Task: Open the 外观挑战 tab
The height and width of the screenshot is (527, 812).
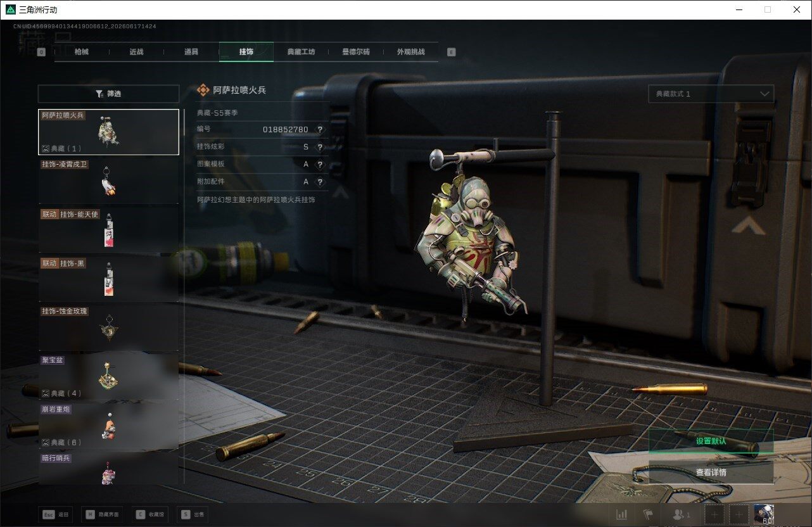Action: pos(410,52)
